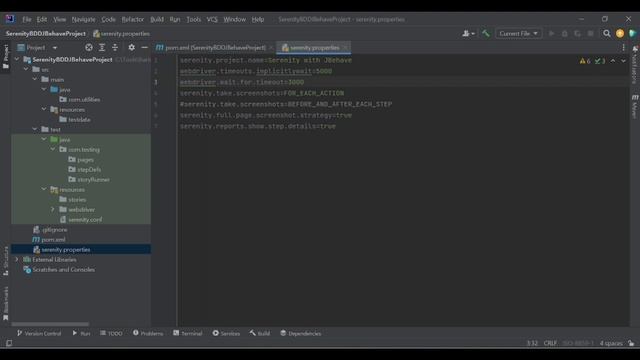Click the Select Opened File target icon
Screen dimensions: 640x360
point(89,48)
